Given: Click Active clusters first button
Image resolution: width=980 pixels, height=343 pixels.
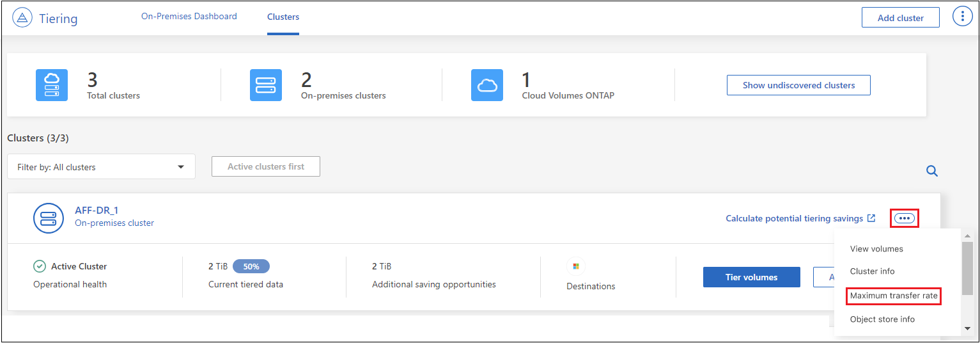Looking at the screenshot, I should (x=266, y=166).
